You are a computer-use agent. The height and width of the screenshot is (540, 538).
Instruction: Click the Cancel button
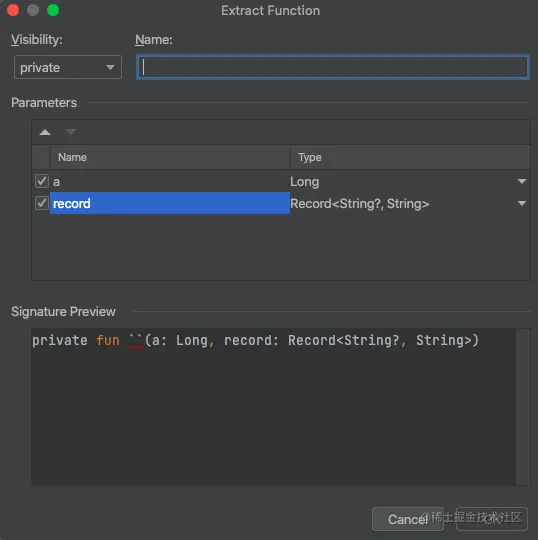(408, 519)
